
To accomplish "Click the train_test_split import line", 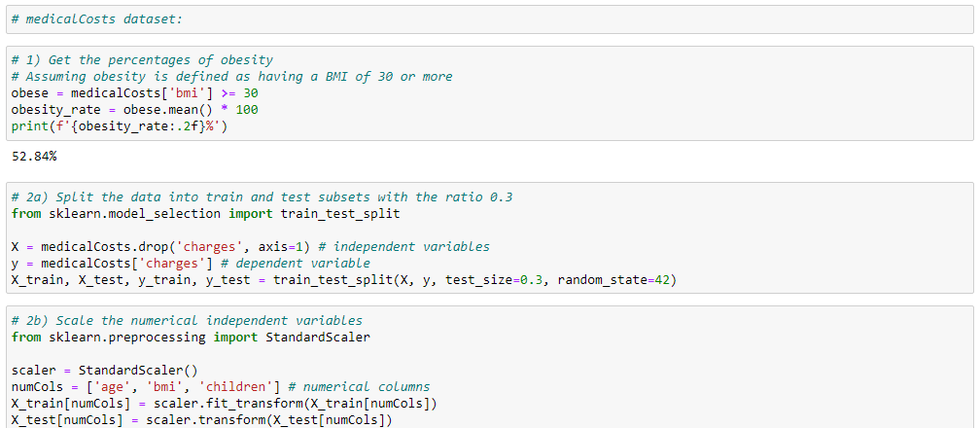I will click(206, 213).
